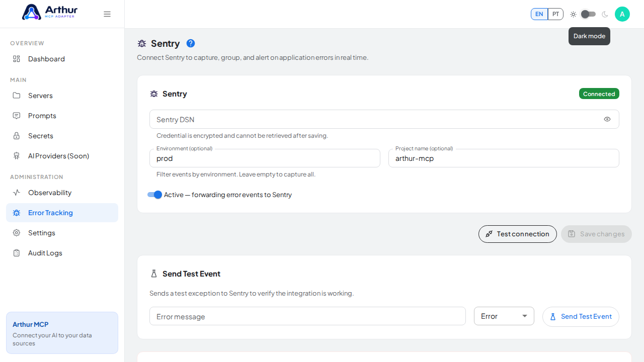Viewport: 644px width, 362px height.
Task: Disable the Active forwarding toggle
Action: [155, 195]
